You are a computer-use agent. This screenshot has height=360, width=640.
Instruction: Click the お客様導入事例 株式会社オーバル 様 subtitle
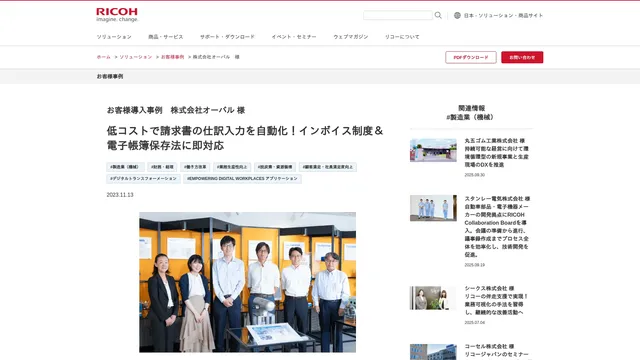point(176,110)
